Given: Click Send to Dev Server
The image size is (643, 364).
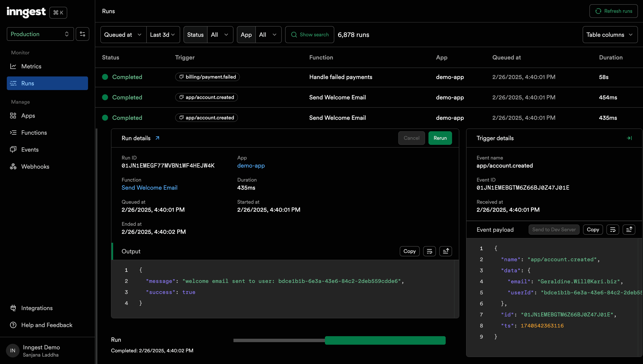Looking at the screenshot, I should click(x=554, y=230).
